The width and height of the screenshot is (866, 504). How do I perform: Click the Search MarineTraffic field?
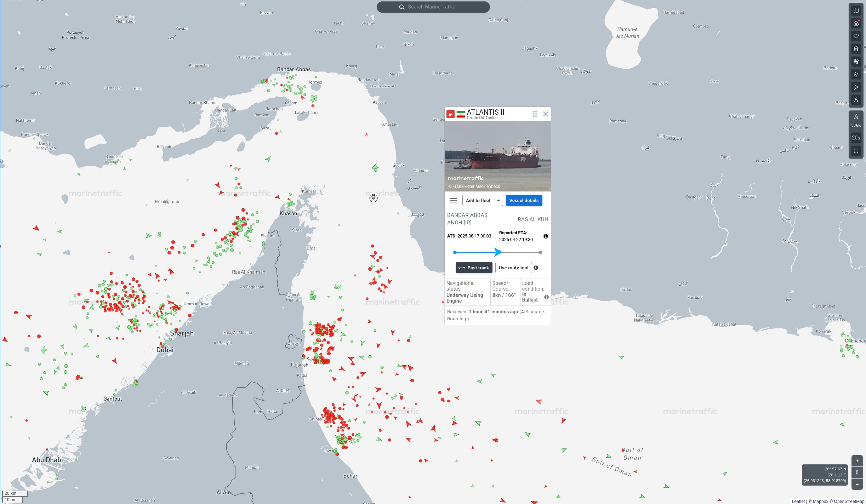coord(433,7)
